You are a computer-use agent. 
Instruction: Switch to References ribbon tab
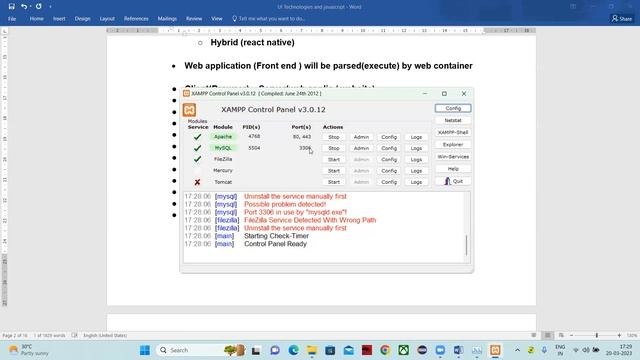coord(136,19)
